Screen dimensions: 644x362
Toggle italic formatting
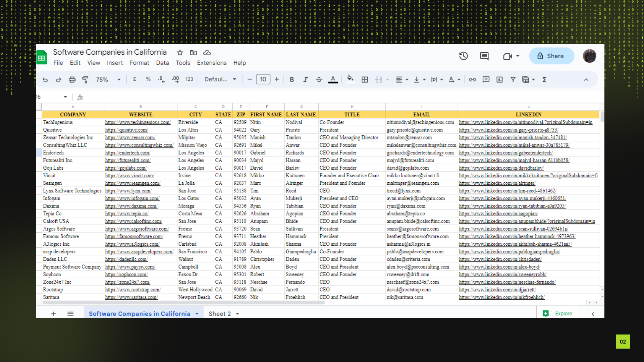(x=305, y=79)
